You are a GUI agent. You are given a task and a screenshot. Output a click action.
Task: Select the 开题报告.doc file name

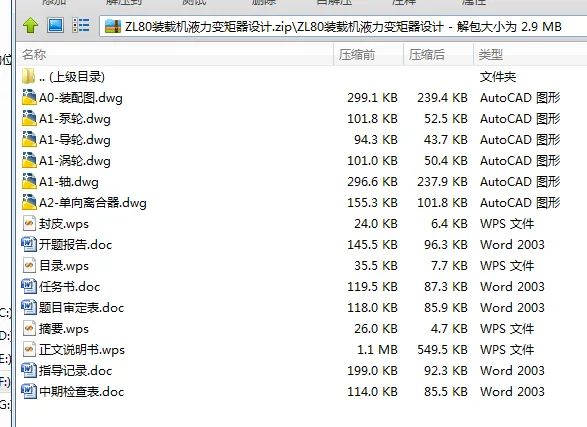point(76,245)
